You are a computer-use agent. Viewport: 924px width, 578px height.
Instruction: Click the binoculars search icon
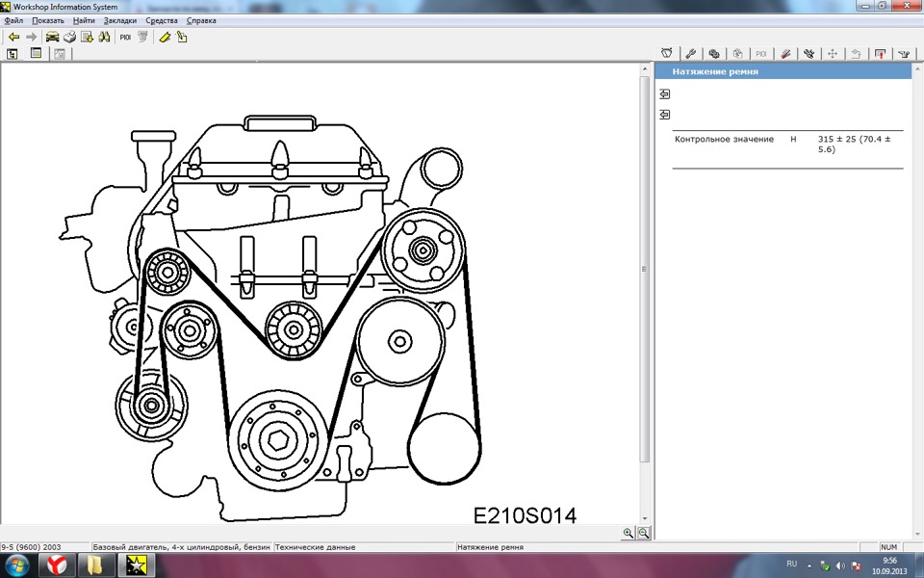tap(103, 37)
